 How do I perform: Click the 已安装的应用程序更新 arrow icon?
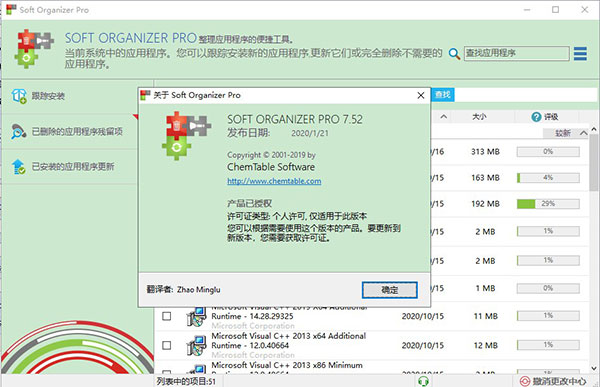tap(18, 167)
